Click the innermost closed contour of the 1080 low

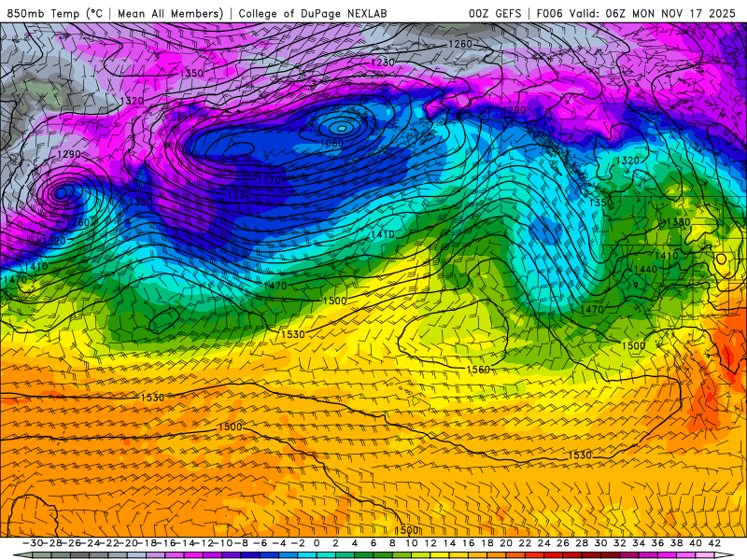(x=342, y=128)
